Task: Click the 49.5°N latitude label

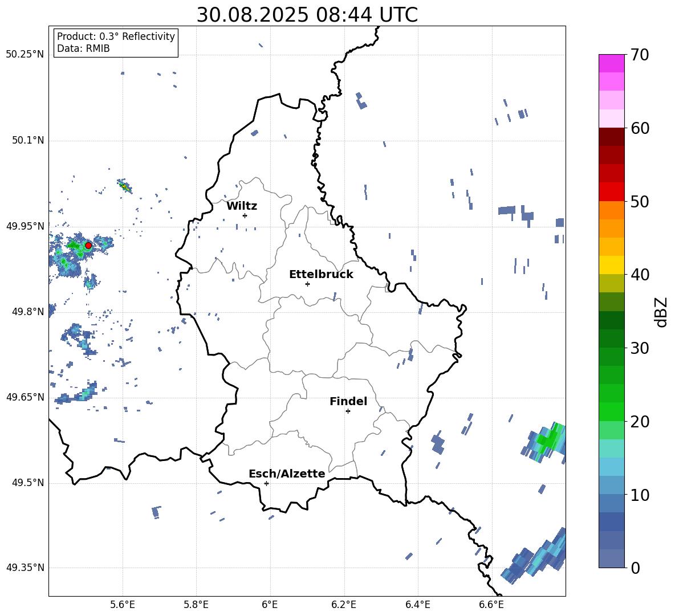Action: 28,483
